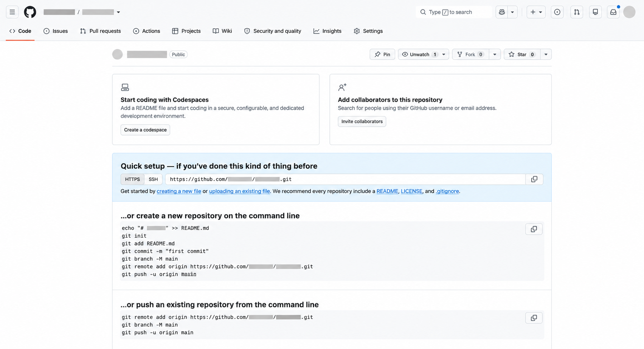Click the add collaborator person icon
644x349 pixels.
(x=342, y=87)
